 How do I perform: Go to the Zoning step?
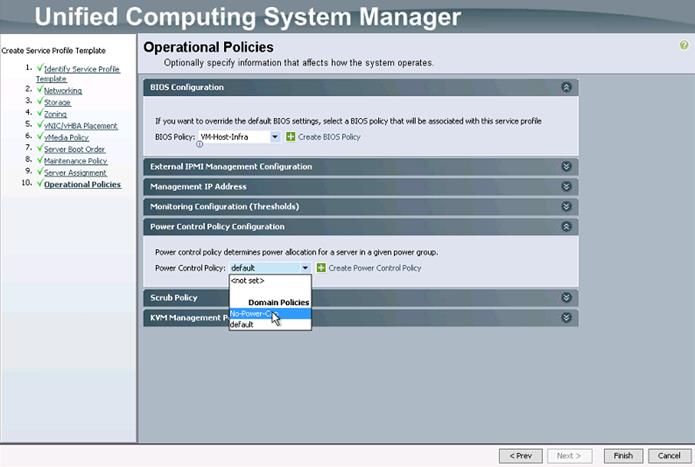pos(55,114)
